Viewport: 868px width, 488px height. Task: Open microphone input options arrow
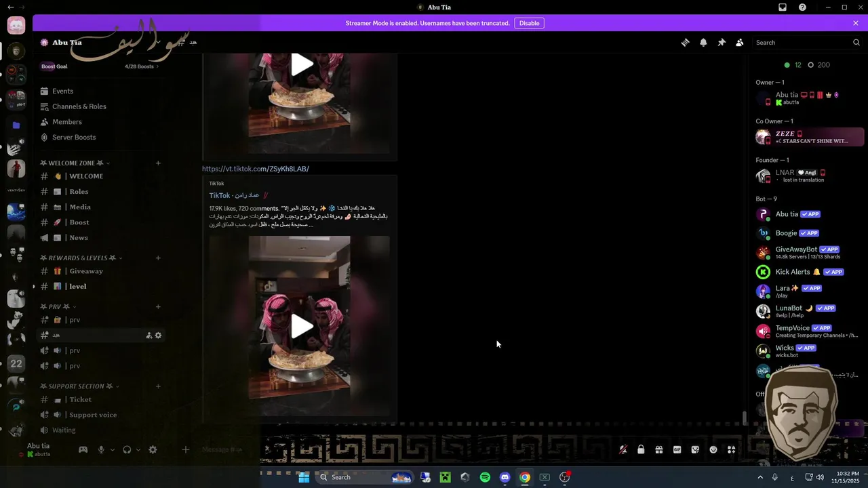coord(113,449)
